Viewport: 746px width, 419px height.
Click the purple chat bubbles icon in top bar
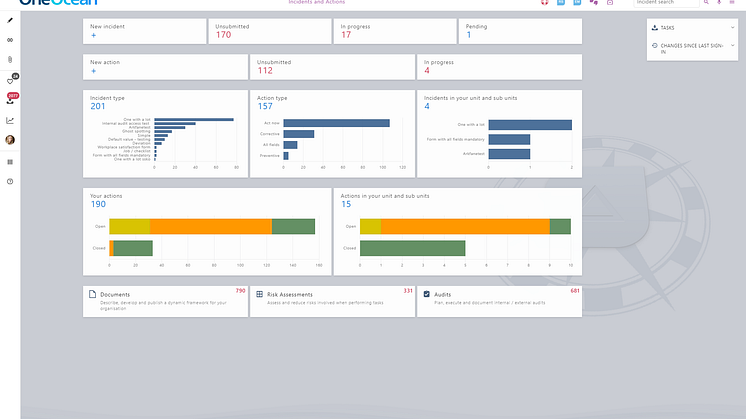pyautogui.click(x=594, y=2)
